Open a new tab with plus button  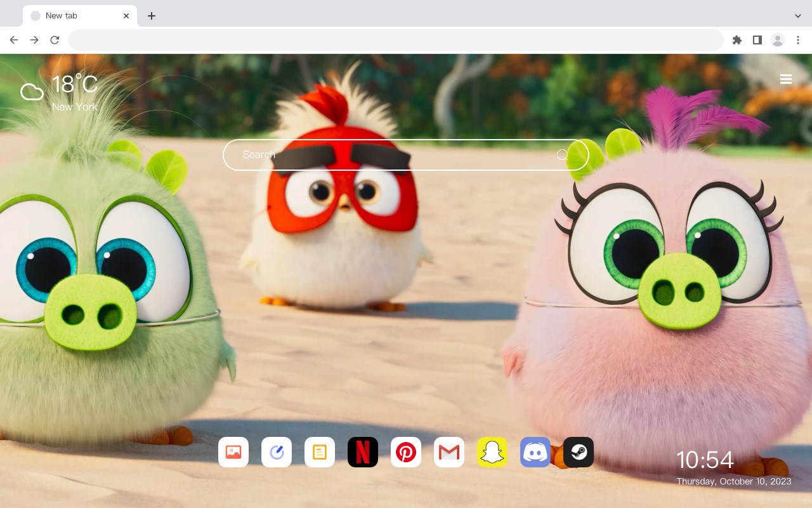(151, 16)
